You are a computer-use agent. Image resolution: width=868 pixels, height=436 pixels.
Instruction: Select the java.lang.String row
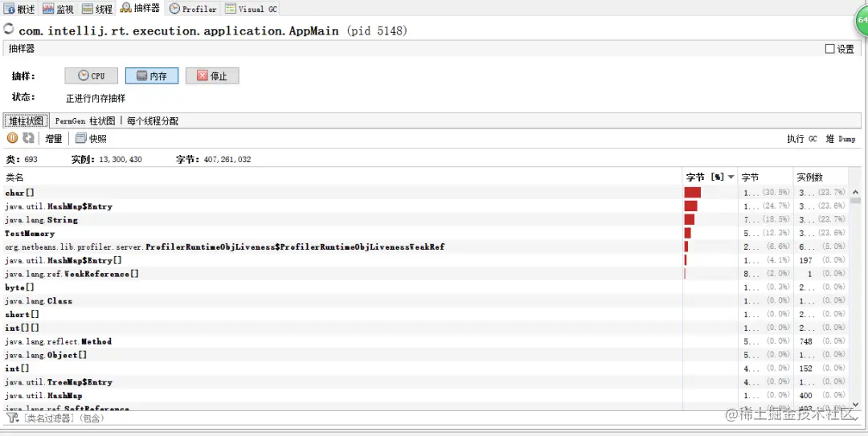(x=425, y=220)
